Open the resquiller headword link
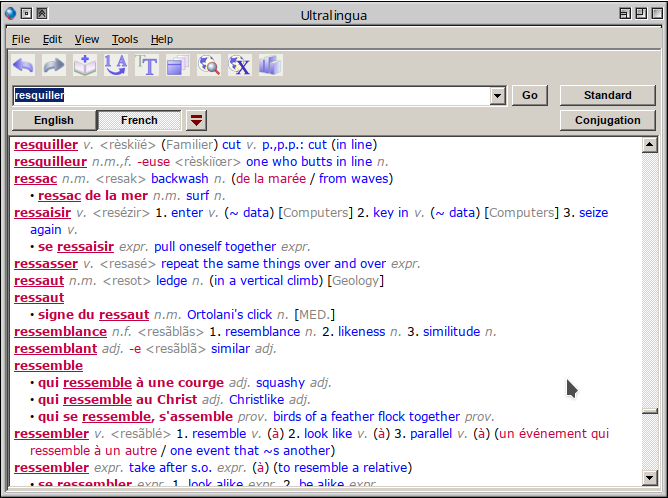Image resolution: width=668 pixels, height=498 pixels. point(46,145)
